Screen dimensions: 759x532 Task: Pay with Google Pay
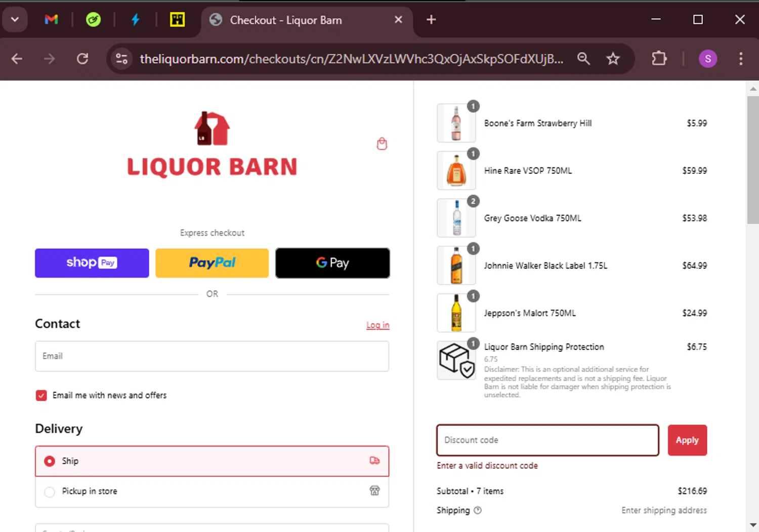coord(332,263)
